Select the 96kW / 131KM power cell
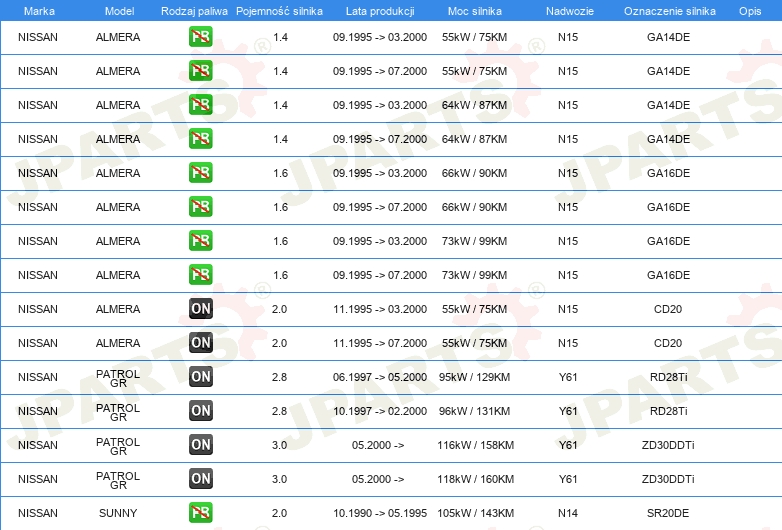This screenshot has width=782, height=530. pyautogui.click(x=474, y=411)
